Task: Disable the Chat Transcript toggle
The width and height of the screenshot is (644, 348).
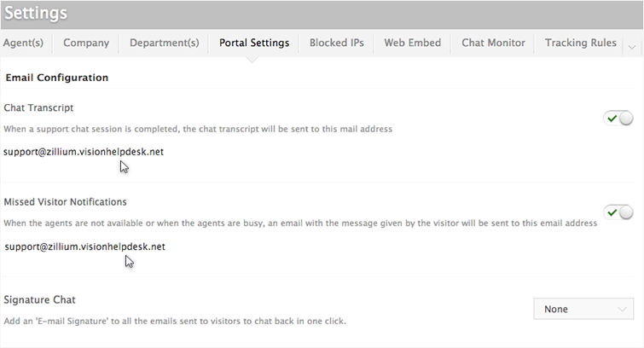Action: click(x=618, y=119)
